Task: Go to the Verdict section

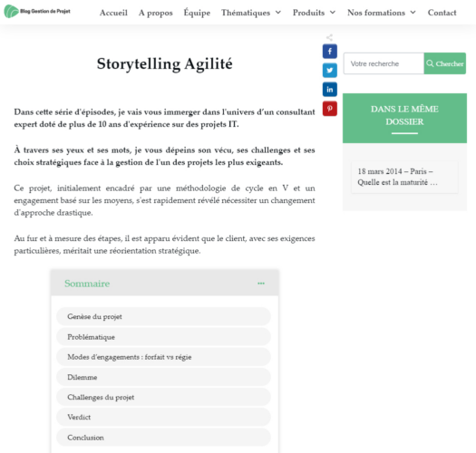Action: click(163, 417)
